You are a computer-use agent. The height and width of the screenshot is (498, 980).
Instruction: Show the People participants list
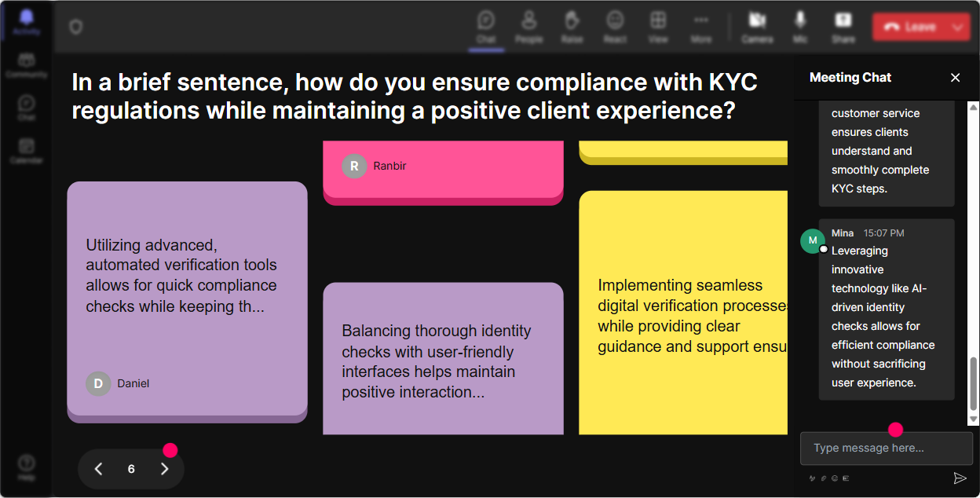(x=529, y=27)
